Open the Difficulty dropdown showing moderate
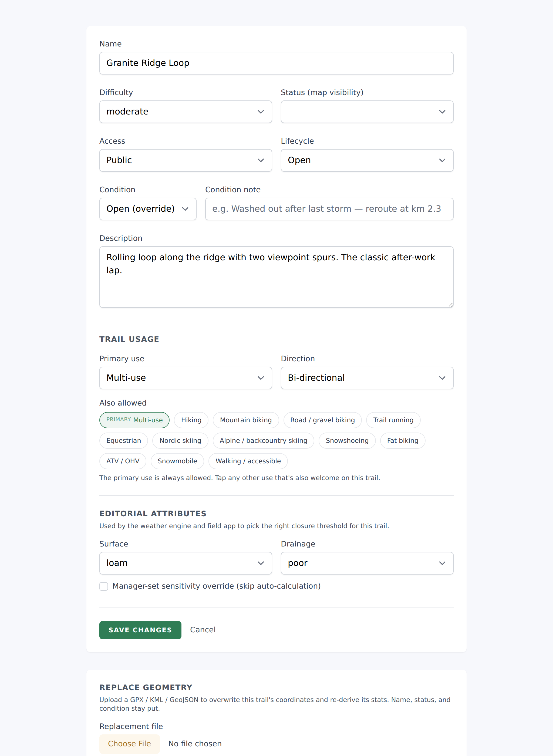This screenshot has height=756, width=553. (x=186, y=112)
